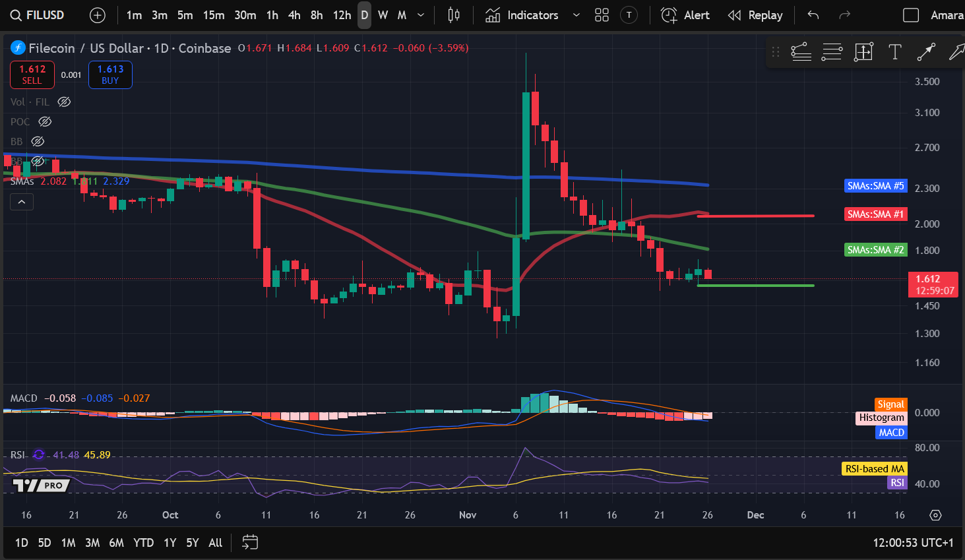Select the Text tool in the right toolbar

point(894,52)
